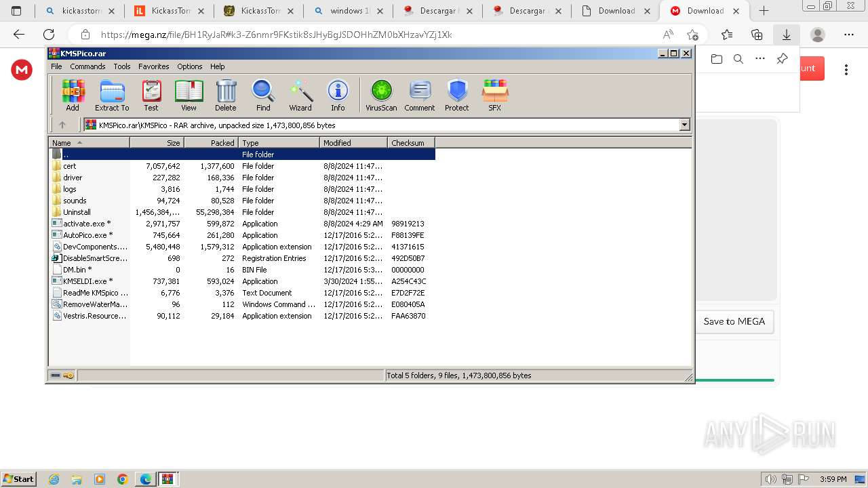Image resolution: width=868 pixels, height=488 pixels.
Task: Open the Tools menu
Action: [122, 66]
